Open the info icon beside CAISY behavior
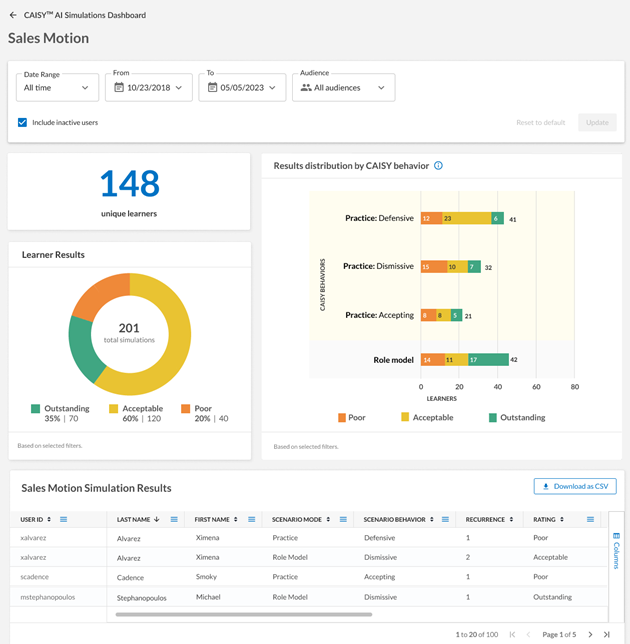The image size is (630, 644). coord(438,166)
